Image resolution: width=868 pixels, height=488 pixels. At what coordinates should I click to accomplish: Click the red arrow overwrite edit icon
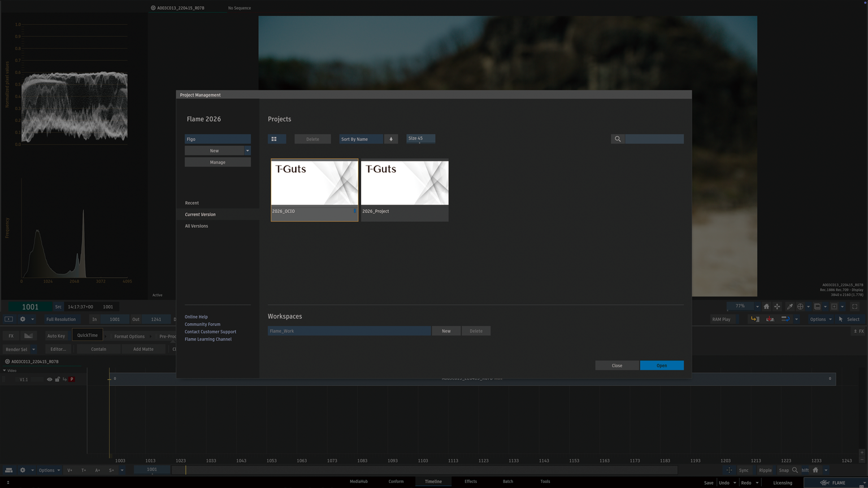770,319
